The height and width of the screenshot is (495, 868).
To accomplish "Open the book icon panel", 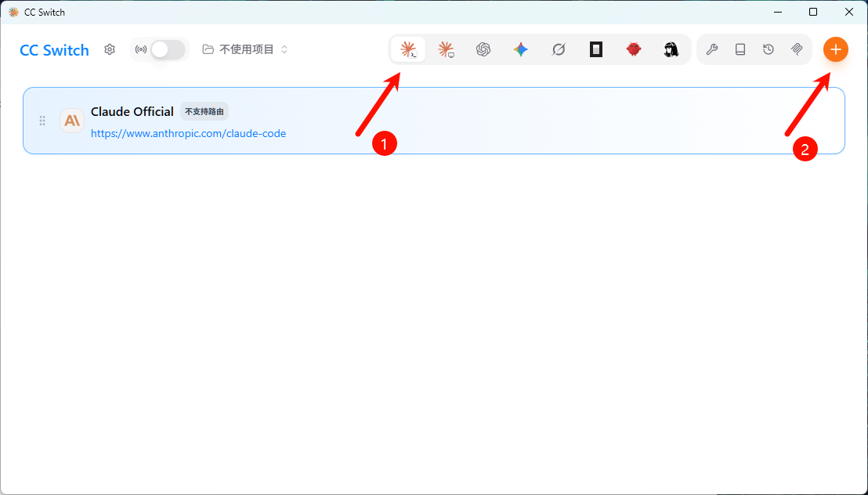I will point(740,50).
